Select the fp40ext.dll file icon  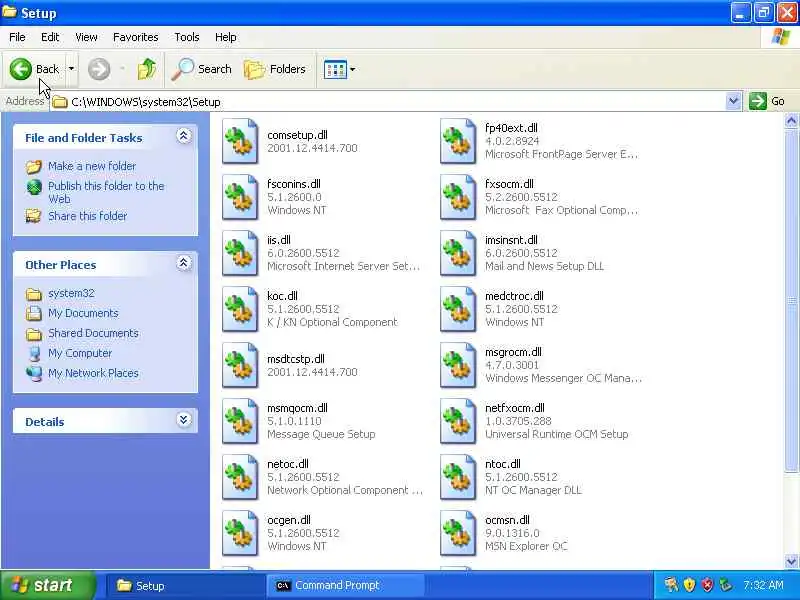(458, 141)
